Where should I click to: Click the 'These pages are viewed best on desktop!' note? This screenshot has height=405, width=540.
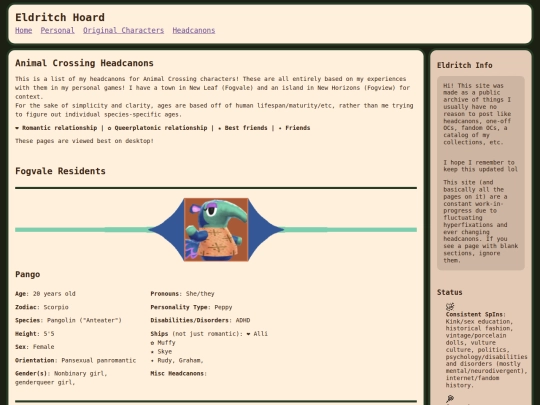point(84,141)
